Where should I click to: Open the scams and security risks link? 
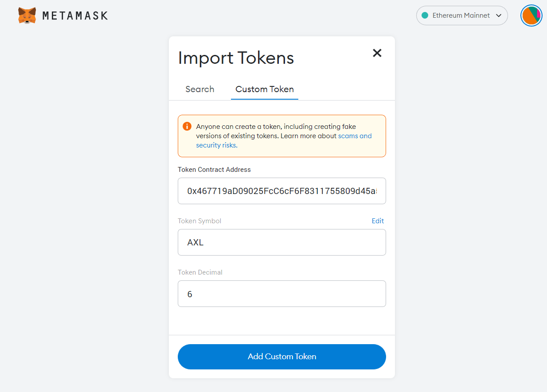pos(355,136)
